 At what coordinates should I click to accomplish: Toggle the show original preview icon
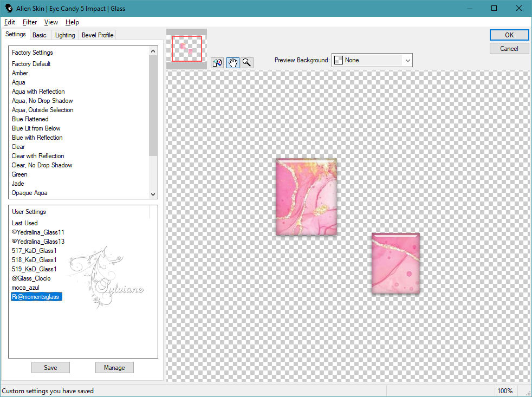[217, 63]
